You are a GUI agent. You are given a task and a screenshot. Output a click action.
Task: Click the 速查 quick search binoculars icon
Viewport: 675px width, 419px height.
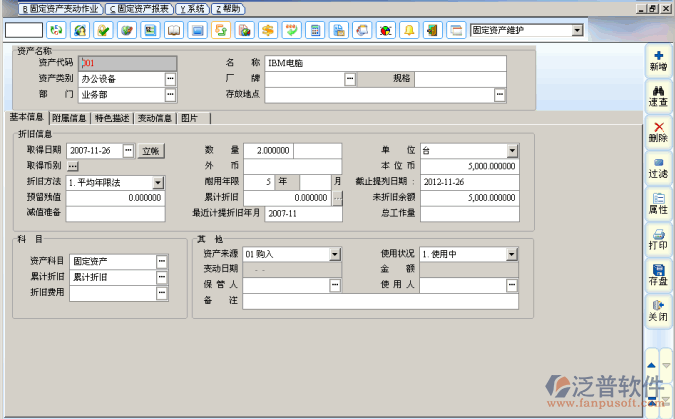pos(658,96)
